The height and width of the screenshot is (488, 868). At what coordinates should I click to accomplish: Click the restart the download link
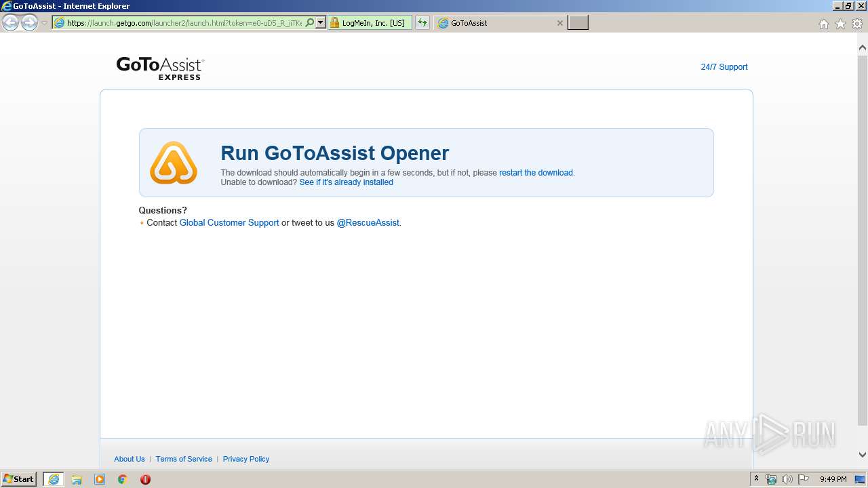click(x=536, y=173)
